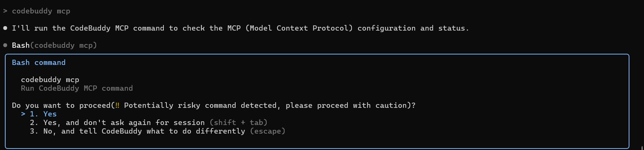This screenshot has height=150, width=644.
Task: Click the (shift + tab) shortcut hint
Action: coord(239,123)
